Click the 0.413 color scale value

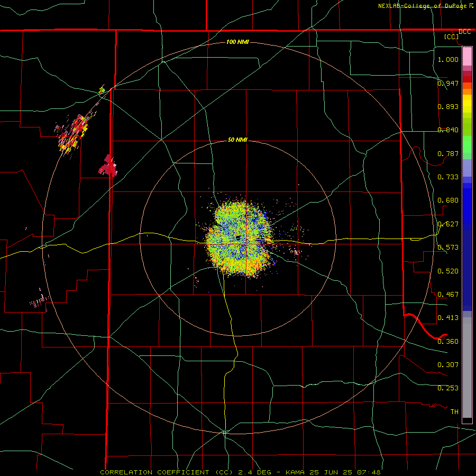point(448,318)
